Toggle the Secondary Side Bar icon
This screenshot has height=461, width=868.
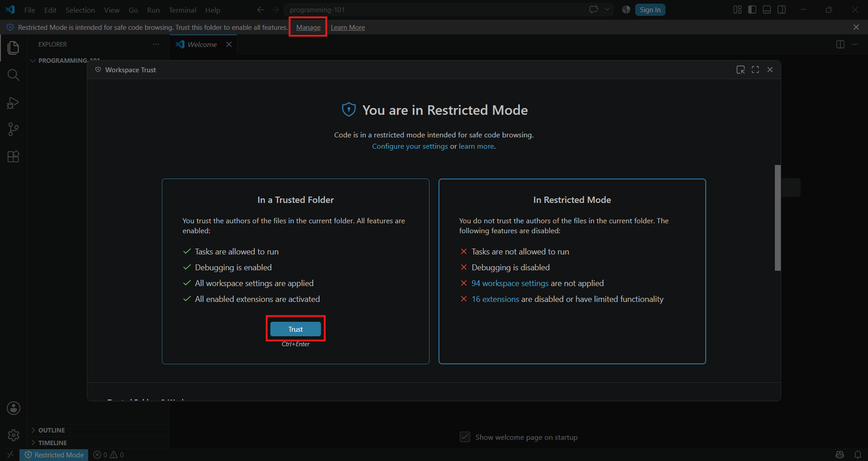(782, 9)
